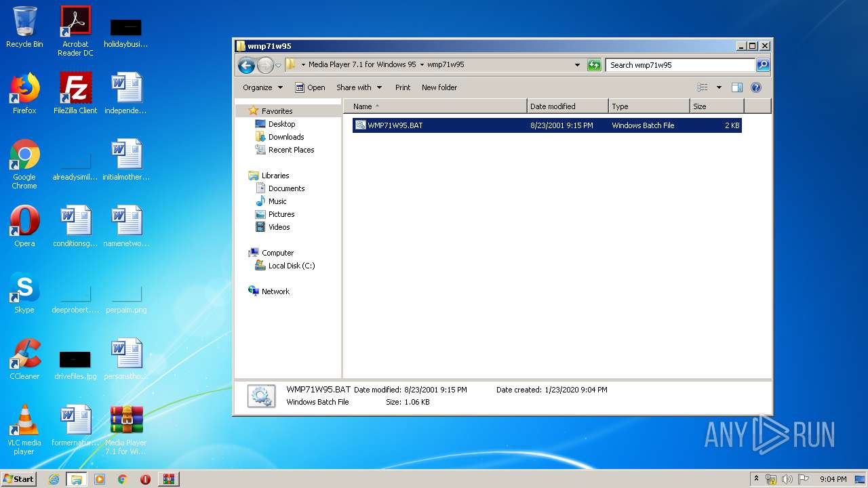This screenshot has height=488, width=868.
Task: Click the taskbar Windows Media Player icon
Action: 100,479
